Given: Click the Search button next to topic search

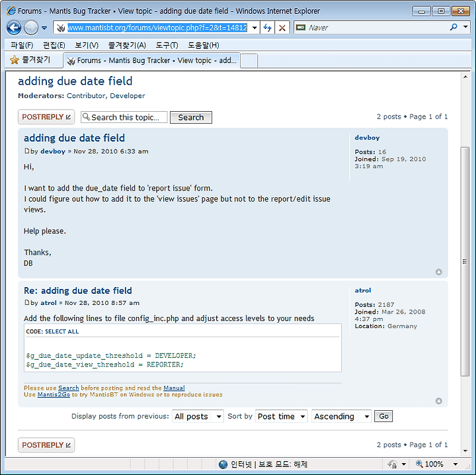Looking at the screenshot, I should pos(191,117).
